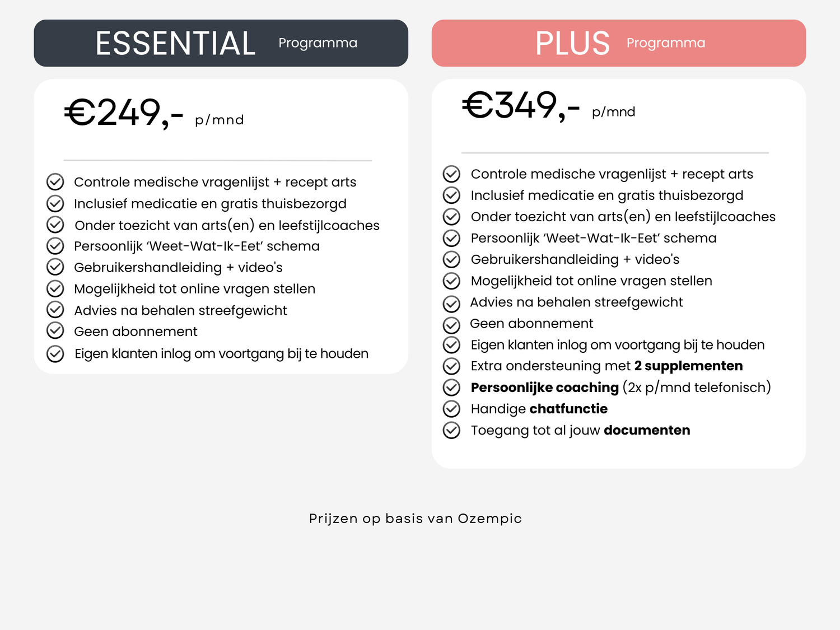Image resolution: width=840 pixels, height=630 pixels.
Task: Click the €349,- price of Plus
Action: (x=520, y=105)
